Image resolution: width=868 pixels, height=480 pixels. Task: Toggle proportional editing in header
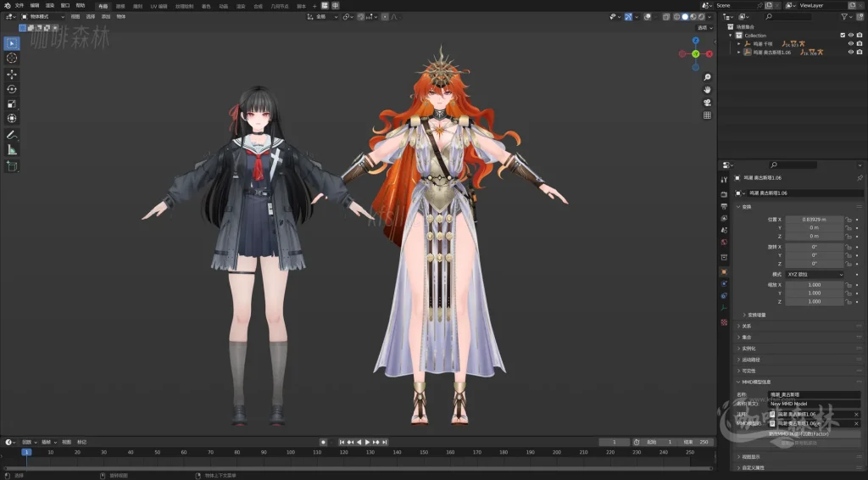(x=386, y=17)
